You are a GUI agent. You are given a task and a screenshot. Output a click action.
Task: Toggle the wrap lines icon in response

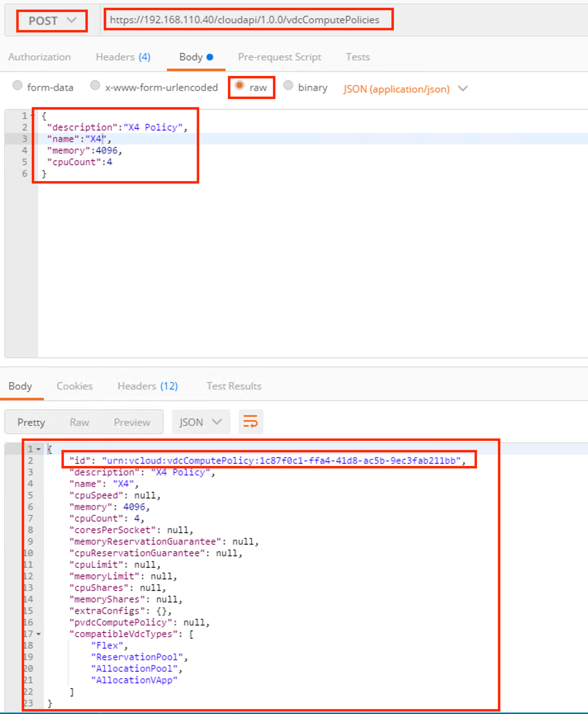tap(251, 422)
